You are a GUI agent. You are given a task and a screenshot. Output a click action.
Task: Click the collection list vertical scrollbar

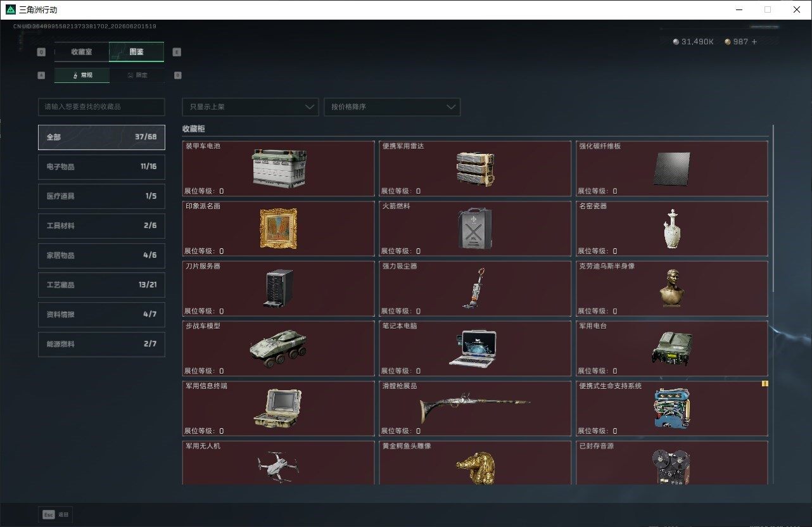coord(773,209)
